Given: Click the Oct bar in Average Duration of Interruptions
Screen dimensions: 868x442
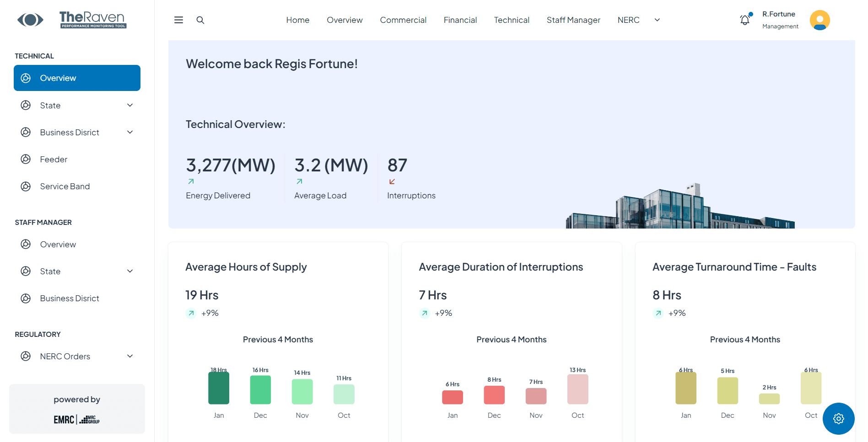Looking at the screenshot, I should tap(577, 389).
